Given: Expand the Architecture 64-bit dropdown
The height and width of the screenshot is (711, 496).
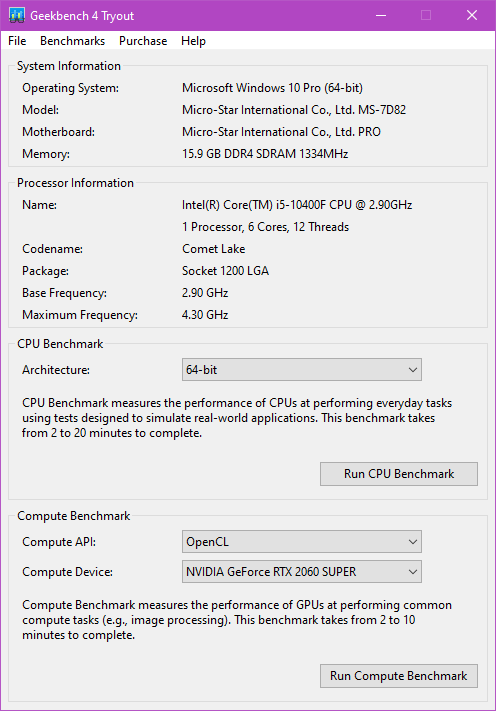Looking at the screenshot, I should 301,370.
